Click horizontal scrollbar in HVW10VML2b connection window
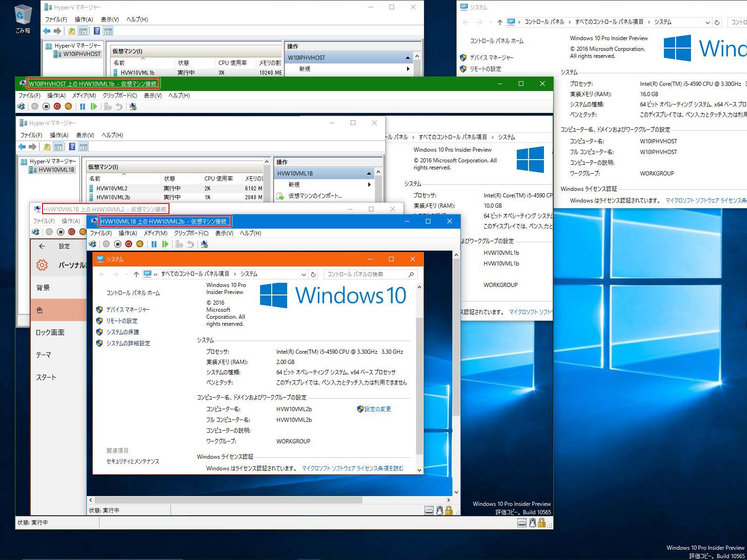 click(x=229, y=500)
